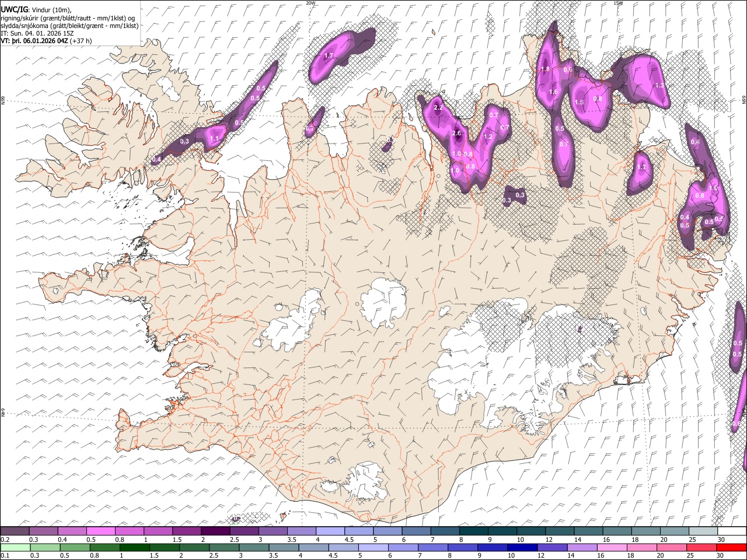Click the 'slydda/snjókoma' legend description line
The height and width of the screenshot is (560, 747).
click(x=69, y=25)
